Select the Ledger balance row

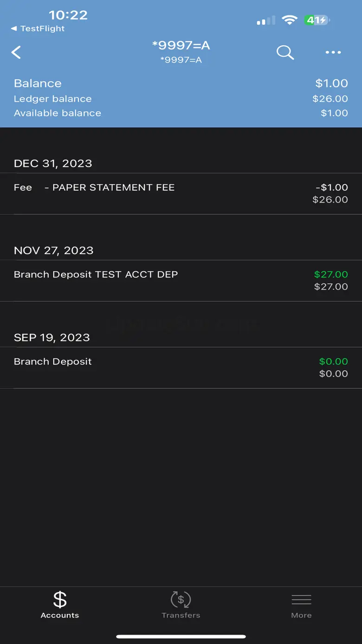tap(181, 99)
